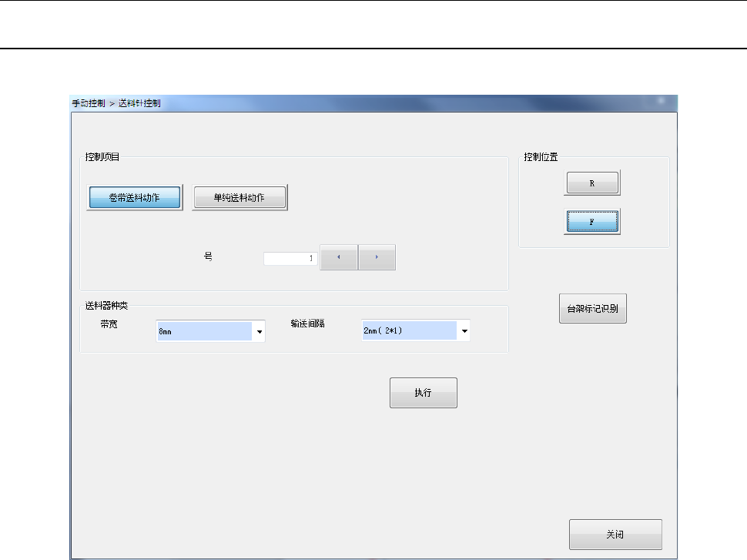Select the 卷带送料动作 control item
The width and height of the screenshot is (747, 560).
click(134, 197)
